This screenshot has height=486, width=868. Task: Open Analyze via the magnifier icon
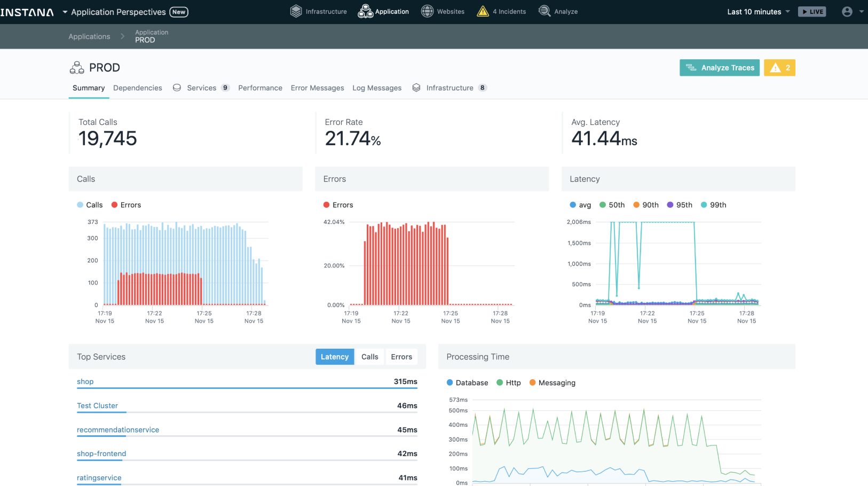click(x=545, y=11)
